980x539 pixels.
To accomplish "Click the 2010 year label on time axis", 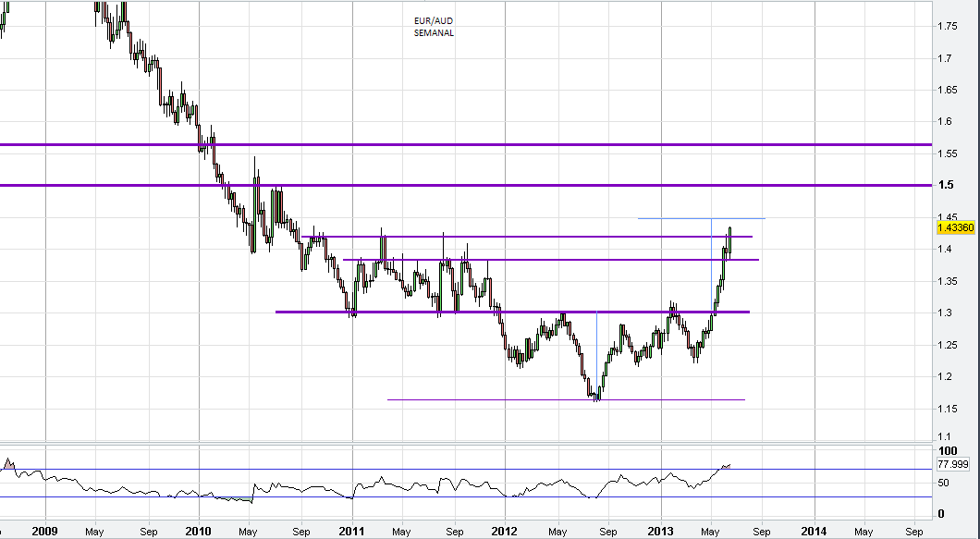I will pos(200,533).
